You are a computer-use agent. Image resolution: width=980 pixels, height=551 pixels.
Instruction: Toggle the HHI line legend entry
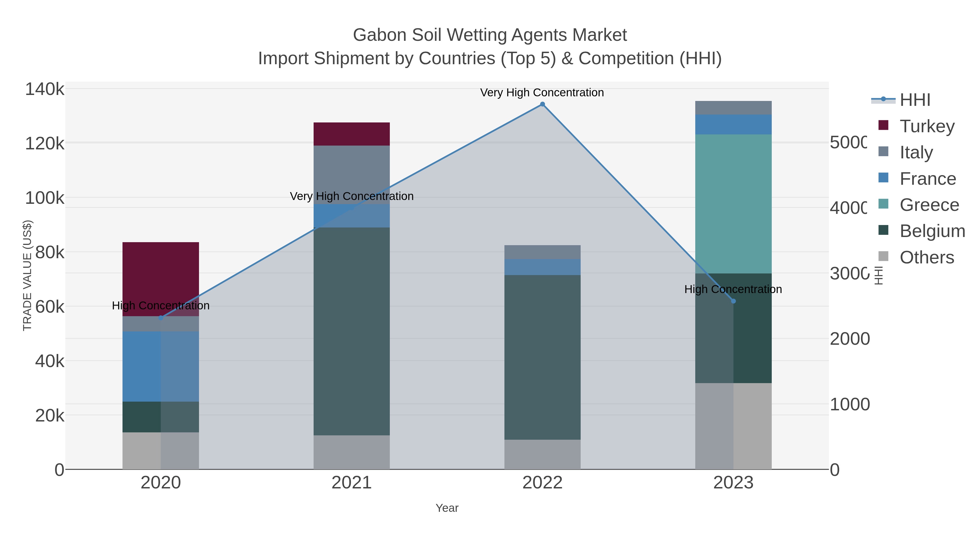pyautogui.click(x=901, y=100)
